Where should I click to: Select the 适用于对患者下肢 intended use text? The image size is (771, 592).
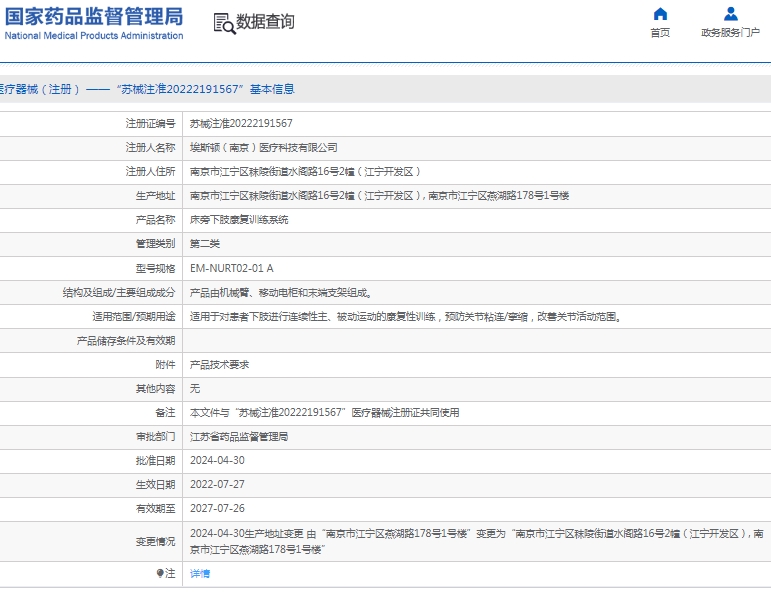coord(406,317)
